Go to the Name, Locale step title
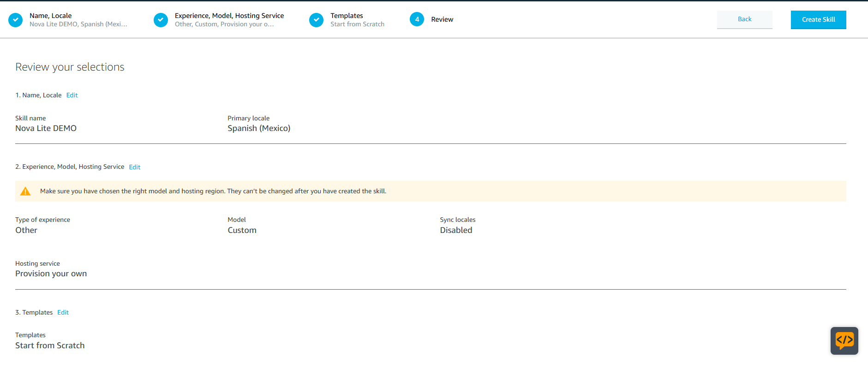868x369 pixels. (x=50, y=16)
